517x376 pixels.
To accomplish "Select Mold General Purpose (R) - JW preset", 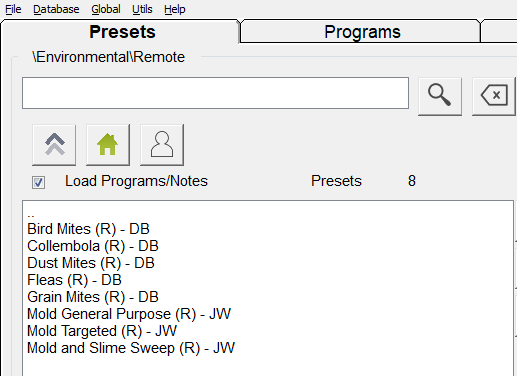I will point(129,314).
